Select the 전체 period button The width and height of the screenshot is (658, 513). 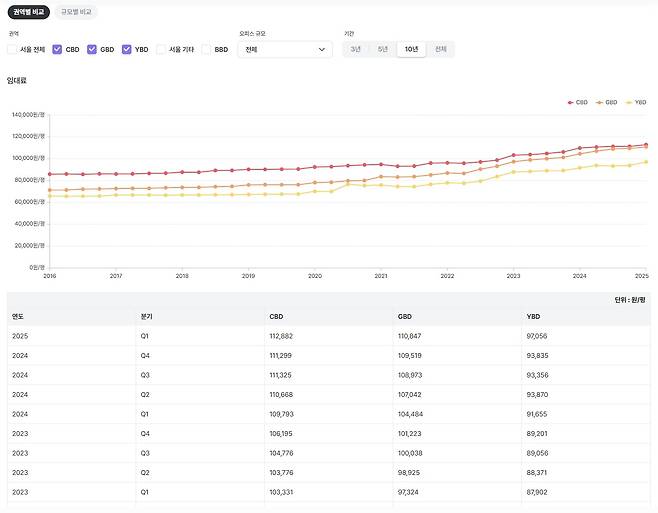(440, 49)
